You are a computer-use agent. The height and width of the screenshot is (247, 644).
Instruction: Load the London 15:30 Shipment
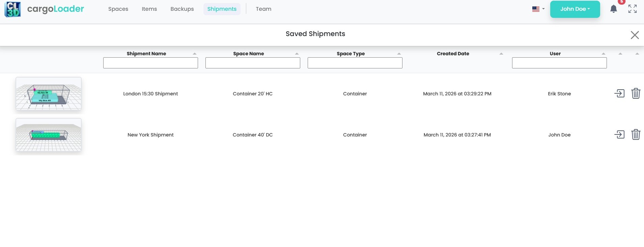point(619,93)
